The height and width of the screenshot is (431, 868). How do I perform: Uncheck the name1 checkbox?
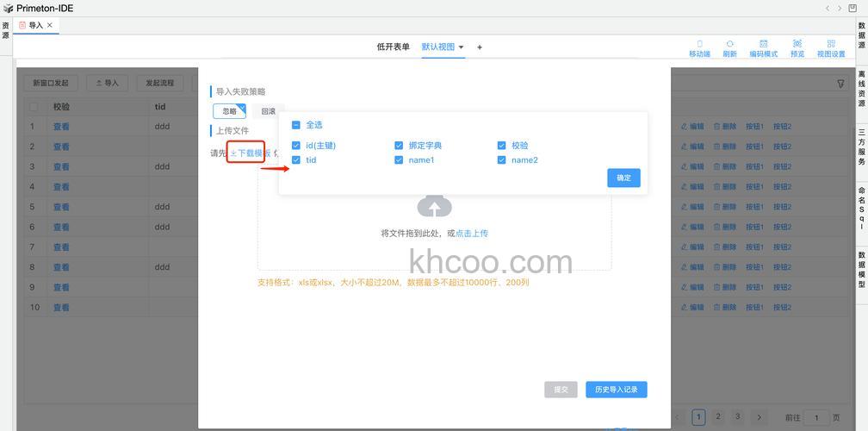399,160
